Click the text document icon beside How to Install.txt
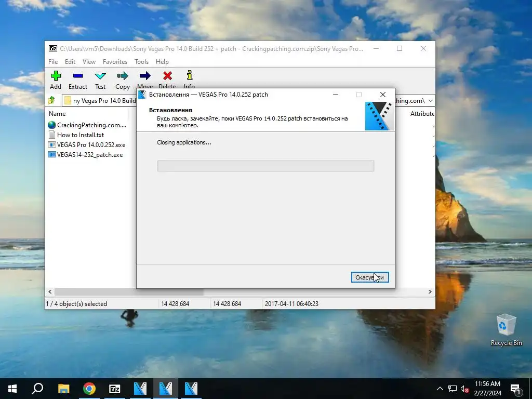Viewport: 532px width, 399px height. (51, 135)
